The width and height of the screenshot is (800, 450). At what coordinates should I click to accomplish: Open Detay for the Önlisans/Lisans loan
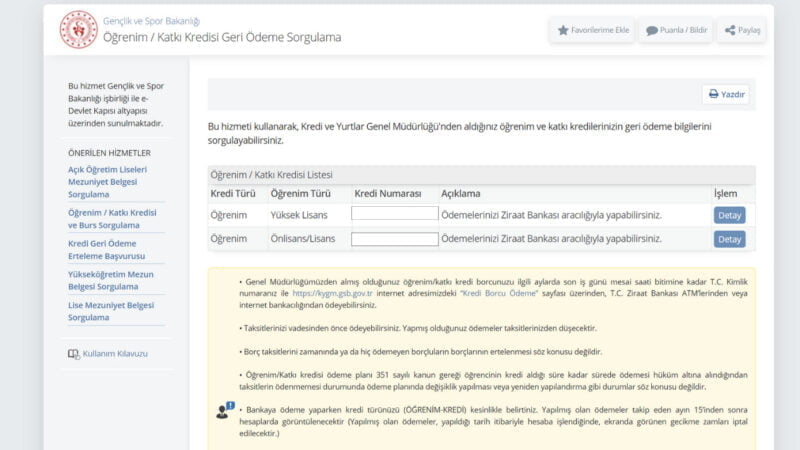[729, 239]
